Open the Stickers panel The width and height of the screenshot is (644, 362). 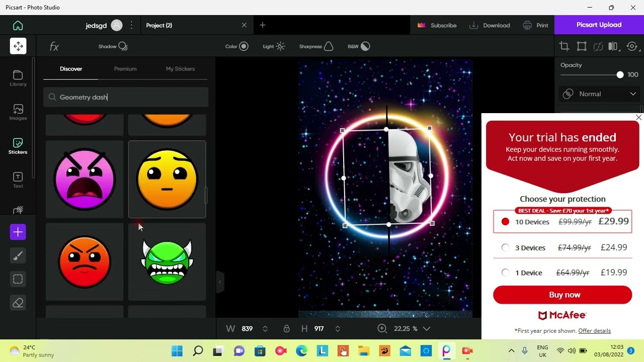pyautogui.click(x=18, y=146)
